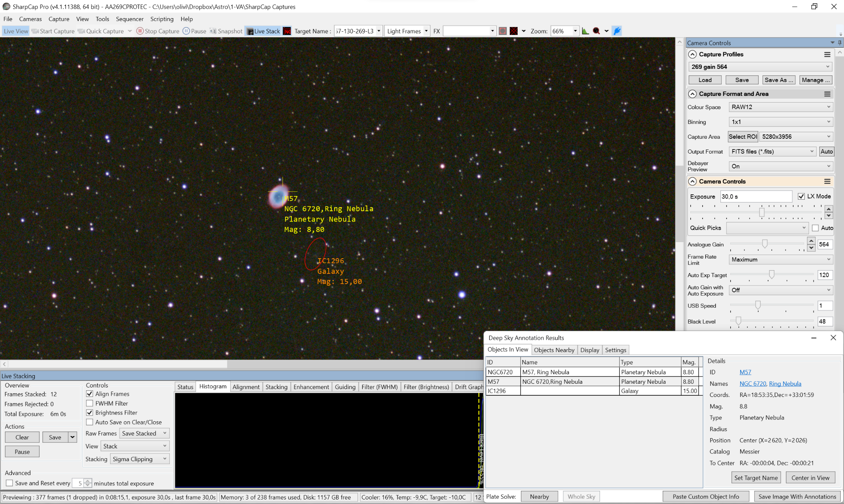Click the Analogue Gain slider handle
844x504 pixels.
tap(764, 244)
